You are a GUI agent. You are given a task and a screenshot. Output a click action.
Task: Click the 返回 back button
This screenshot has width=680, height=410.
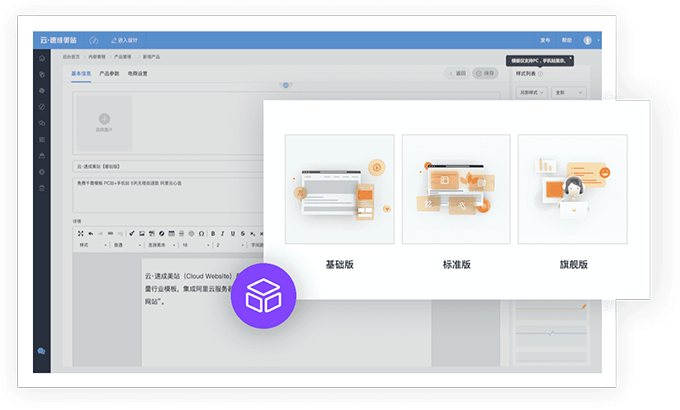pos(457,74)
